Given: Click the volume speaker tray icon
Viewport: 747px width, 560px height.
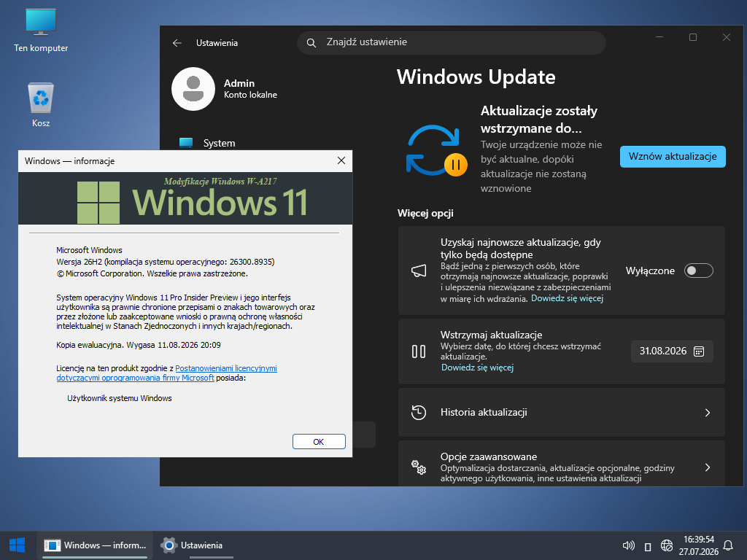Looking at the screenshot, I should [x=628, y=545].
